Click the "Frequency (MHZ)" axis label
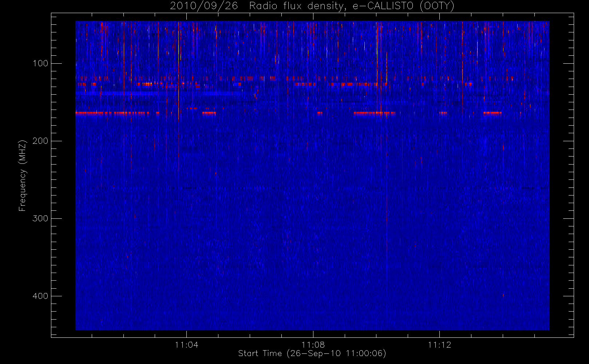The width and height of the screenshot is (589, 364). [x=23, y=175]
